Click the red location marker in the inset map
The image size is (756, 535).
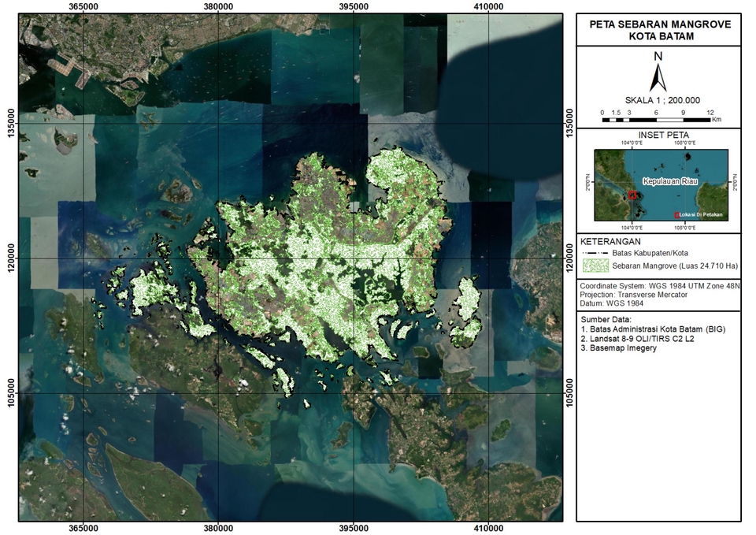coord(632,195)
